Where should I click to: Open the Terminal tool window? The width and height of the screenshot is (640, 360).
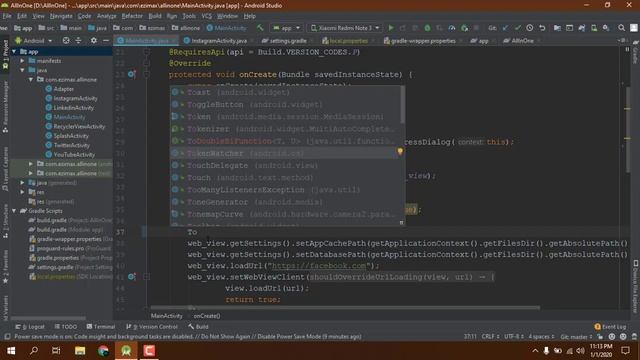click(x=101, y=327)
